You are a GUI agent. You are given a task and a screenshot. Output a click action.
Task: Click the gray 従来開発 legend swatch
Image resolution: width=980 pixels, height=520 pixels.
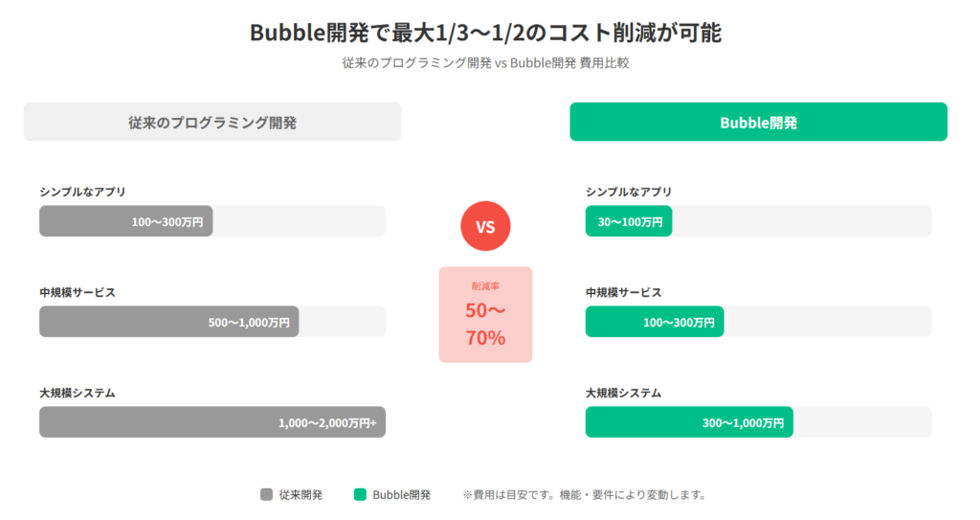tap(266, 495)
